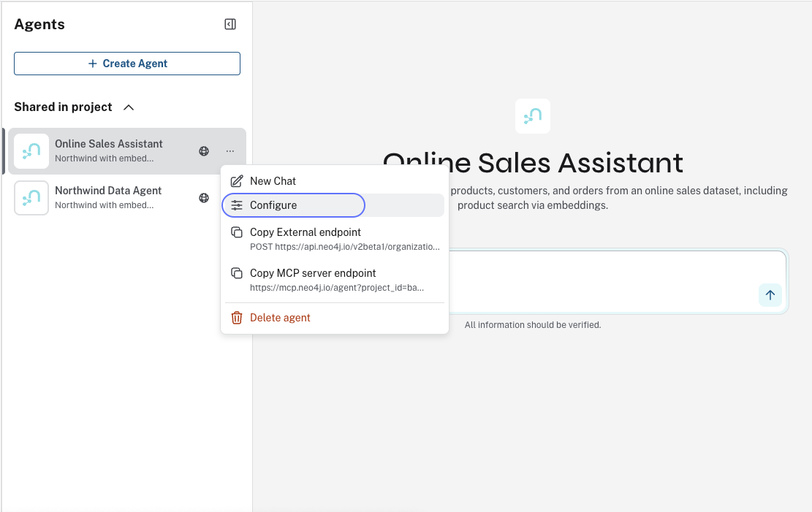
Task: Click the Online Sales Assistant avatar in the sidebar
Action: point(31,150)
